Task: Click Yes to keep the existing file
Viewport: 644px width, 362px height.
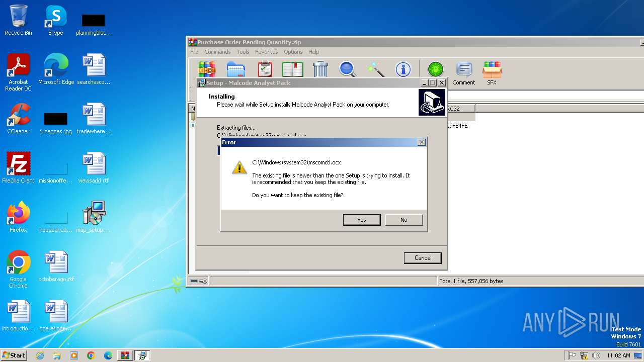Action: (361, 220)
